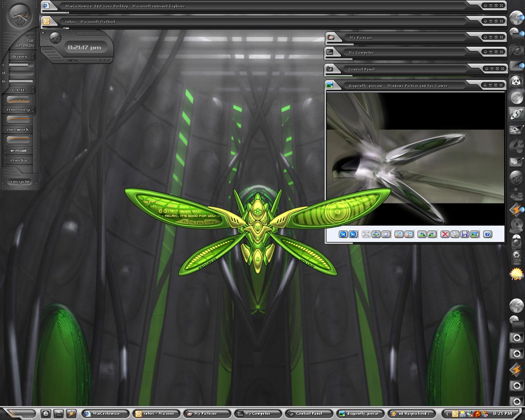Open the e-mail button in sidebar
The height and width of the screenshot is (420, 525).
pyautogui.click(x=18, y=151)
